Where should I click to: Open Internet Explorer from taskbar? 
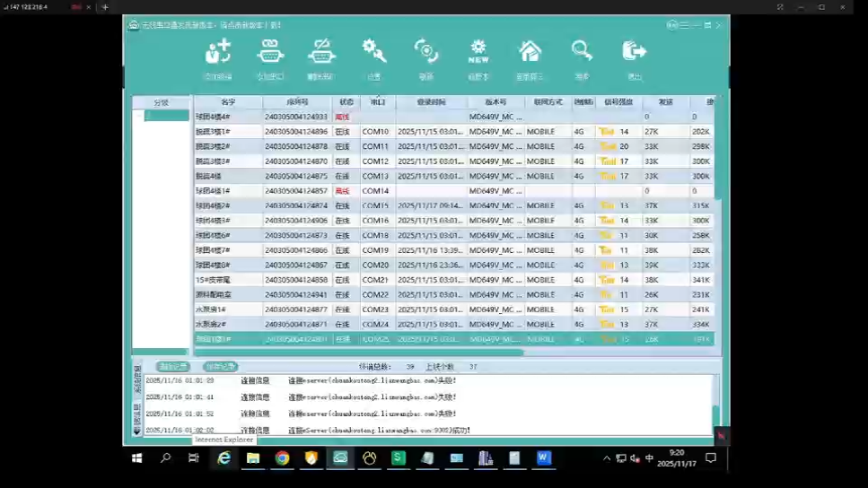click(x=224, y=458)
